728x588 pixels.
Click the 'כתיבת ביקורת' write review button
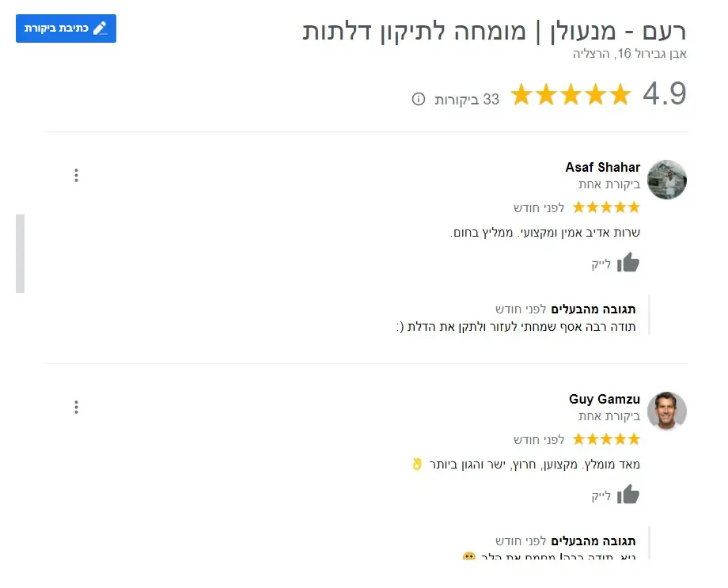point(66,28)
